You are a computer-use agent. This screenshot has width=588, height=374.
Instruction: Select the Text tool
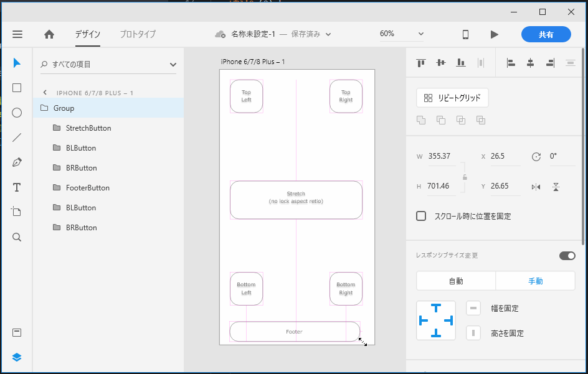click(x=16, y=187)
